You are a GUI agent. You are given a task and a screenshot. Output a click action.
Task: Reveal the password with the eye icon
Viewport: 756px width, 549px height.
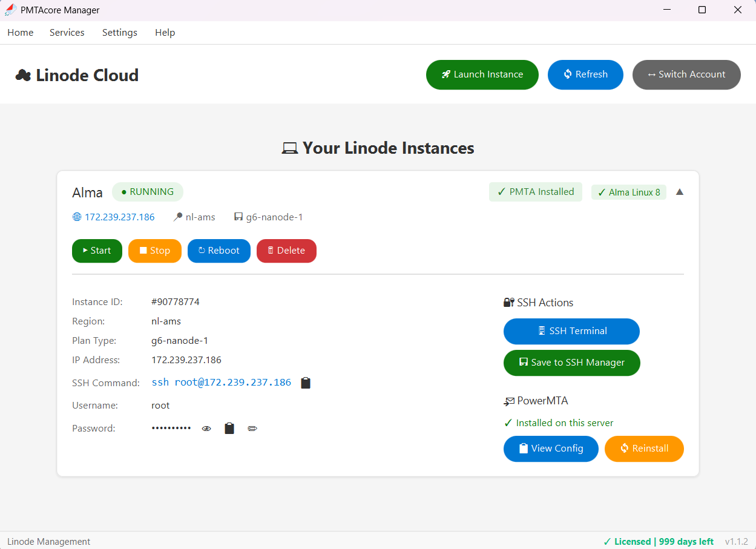click(206, 428)
